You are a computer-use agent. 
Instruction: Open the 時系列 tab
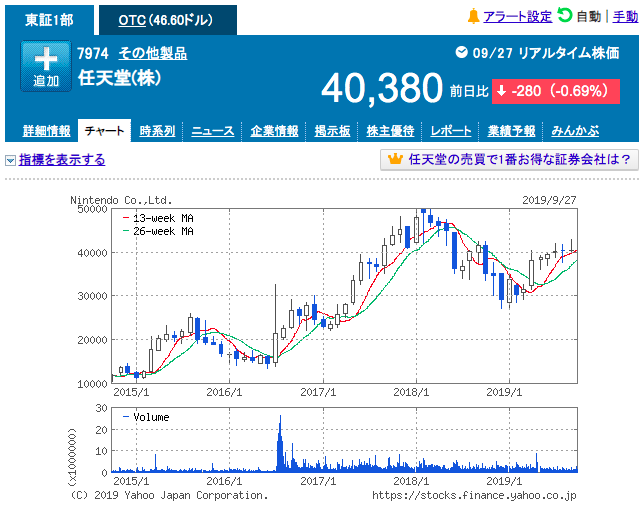click(157, 131)
